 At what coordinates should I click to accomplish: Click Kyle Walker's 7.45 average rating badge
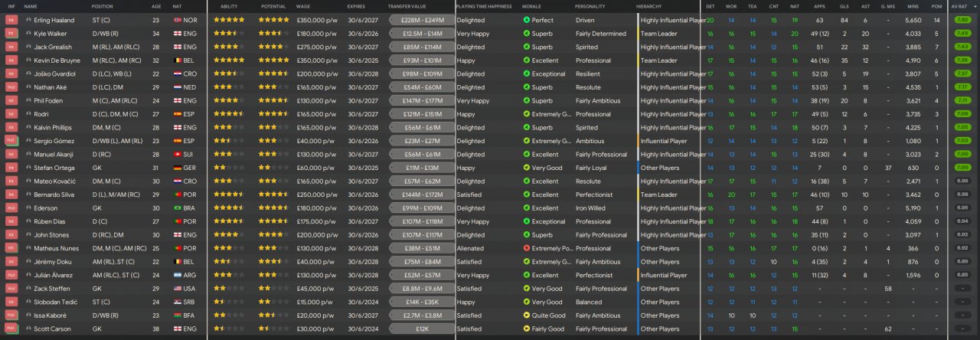point(963,34)
